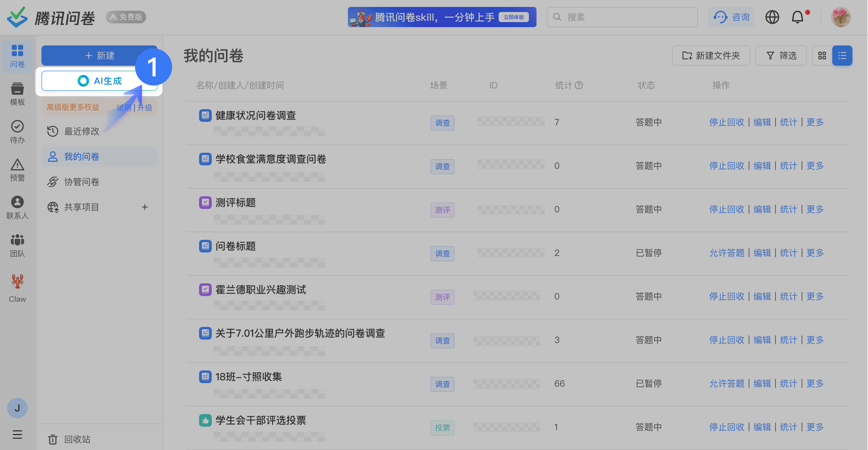Click the 测评 tag on 测评标题
The width and height of the screenshot is (868, 450).
[x=442, y=210]
